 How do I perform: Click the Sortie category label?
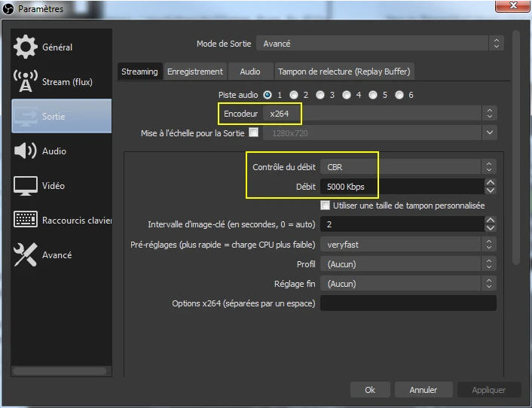(x=54, y=116)
